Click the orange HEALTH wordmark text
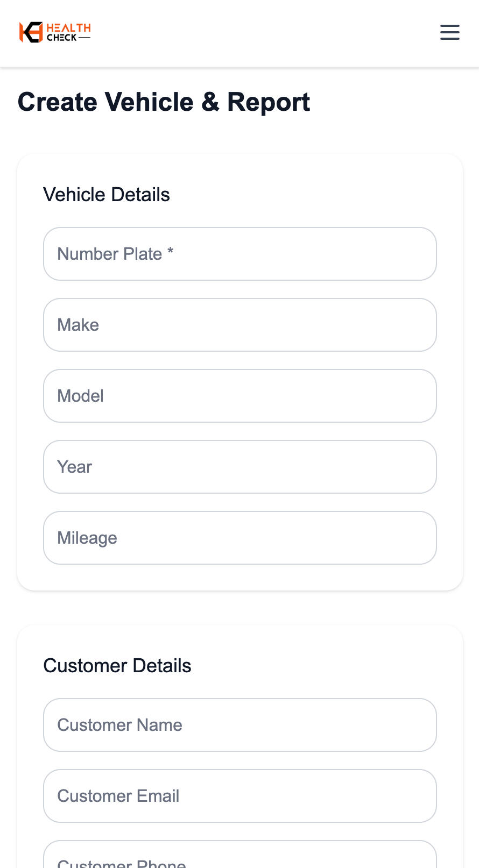479x868 pixels. coord(68,28)
